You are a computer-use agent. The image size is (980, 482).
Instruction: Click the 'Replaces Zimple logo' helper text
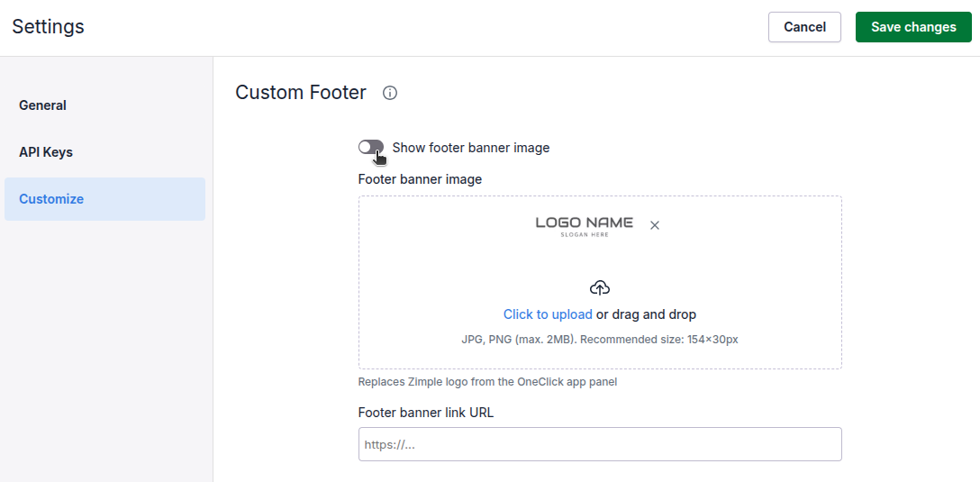487,382
